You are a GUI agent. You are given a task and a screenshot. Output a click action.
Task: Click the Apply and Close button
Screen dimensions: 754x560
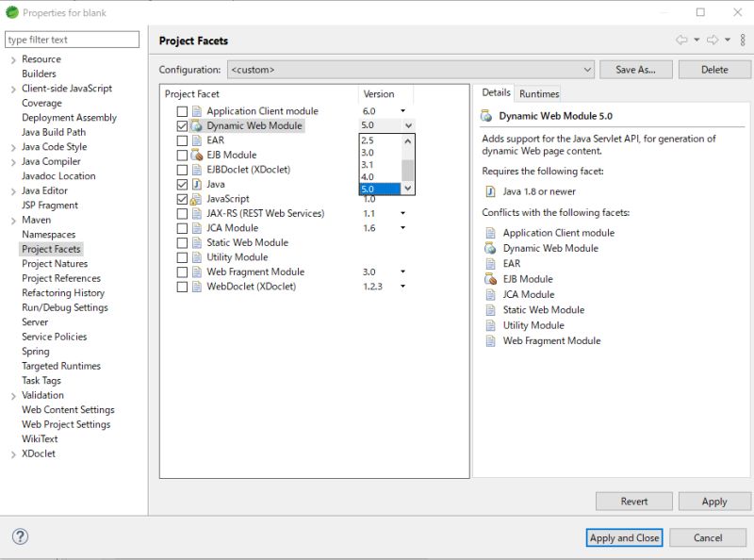pos(624,537)
